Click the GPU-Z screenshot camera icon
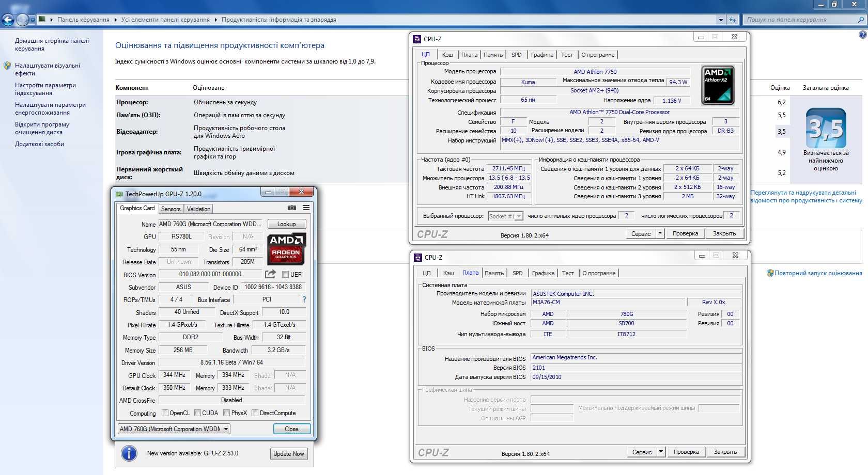The width and height of the screenshot is (868, 475). (x=292, y=208)
